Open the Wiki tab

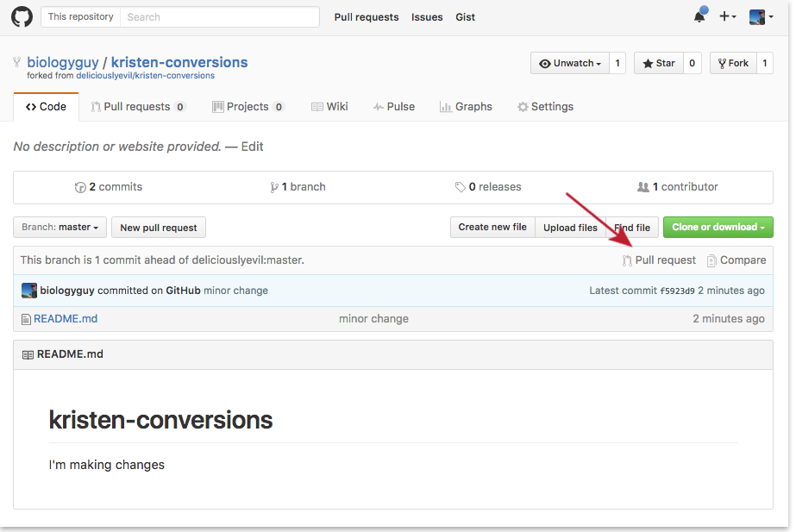click(329, 107)
